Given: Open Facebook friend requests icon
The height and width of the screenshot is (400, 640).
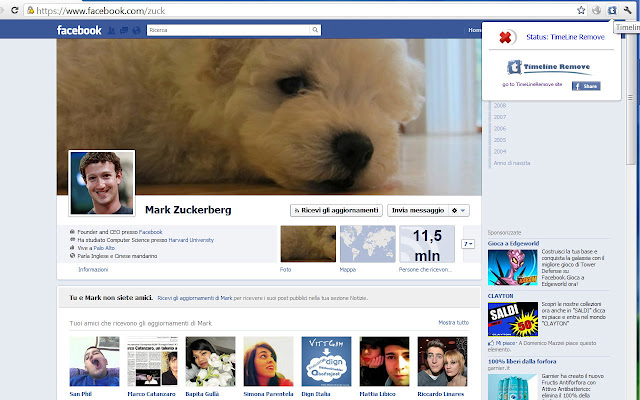Looking at the screenshot, I should pyautogui.click(x=111, y=30).
